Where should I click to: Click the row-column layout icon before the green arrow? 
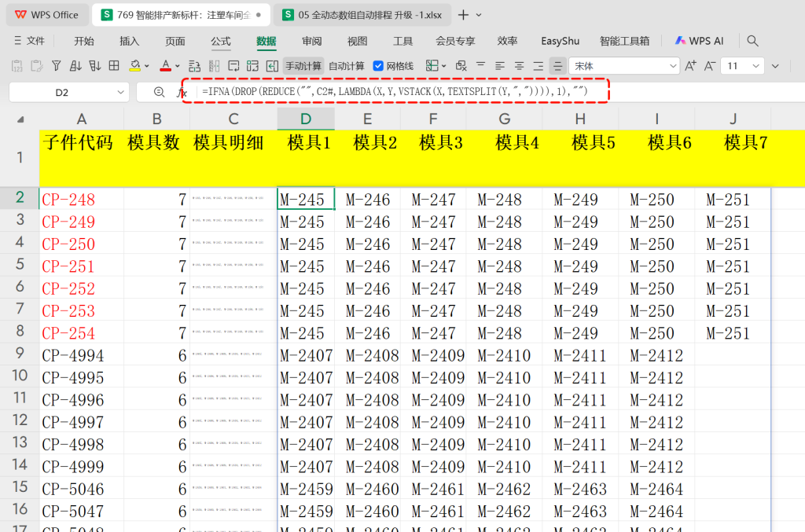[252, 66]
